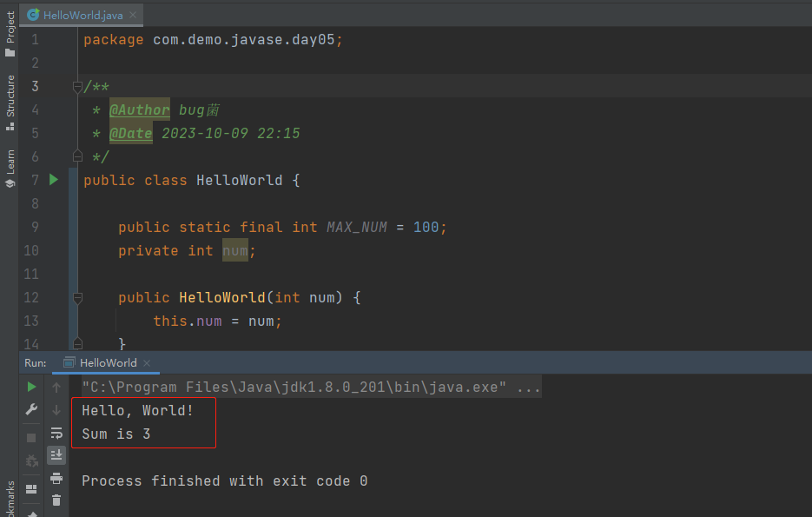
Task: Collapse the Javadoc comment block
Action: (x=77, y=86)
